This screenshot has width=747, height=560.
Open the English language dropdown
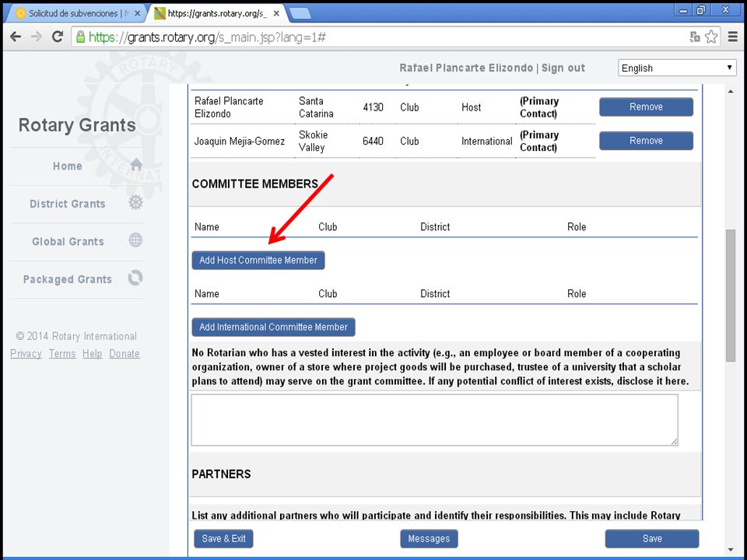pos(677,68)
